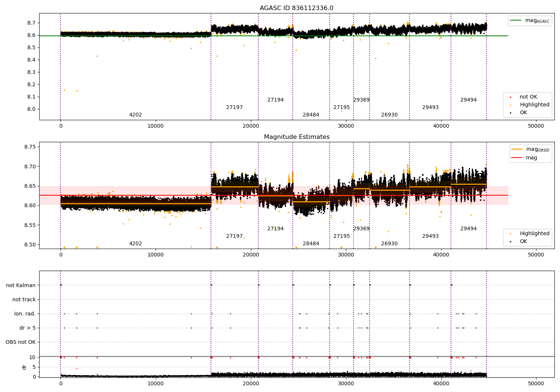
Task: Click obsid label 29494 in Magnitude Estimates plot
Action: click(469, 229)
